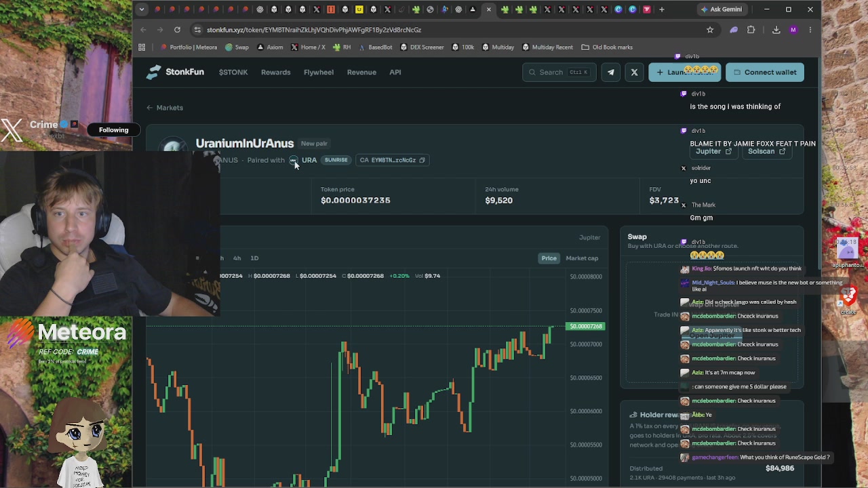Open the BasedBot bookmark
Screen dimensions: 868x488
(375, 47)
